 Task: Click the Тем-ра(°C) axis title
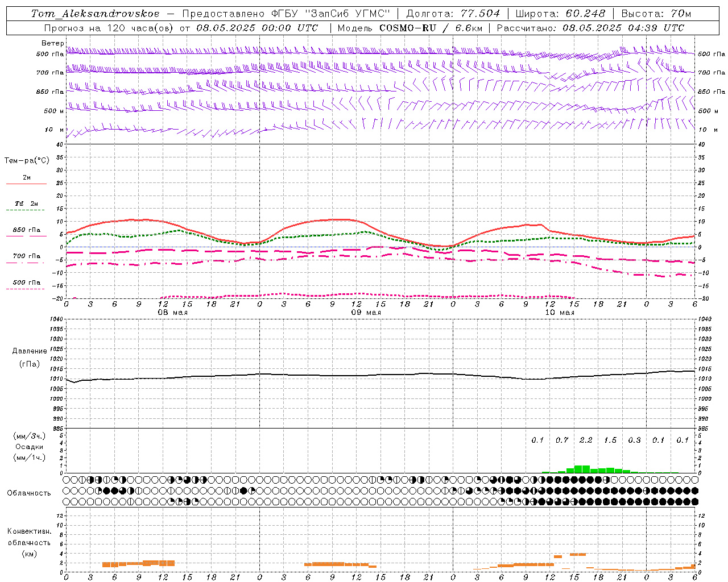pyautogui.click(x=27, y=161)
